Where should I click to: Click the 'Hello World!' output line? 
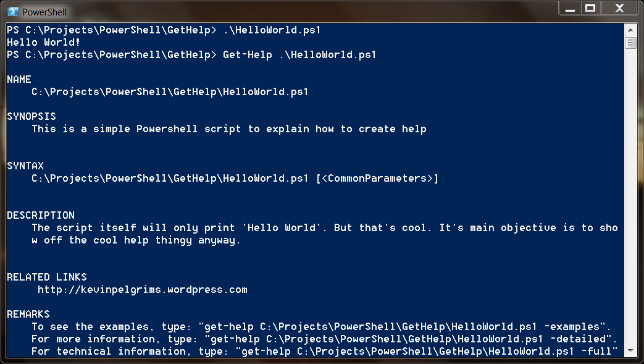click(x=43, y=42)
